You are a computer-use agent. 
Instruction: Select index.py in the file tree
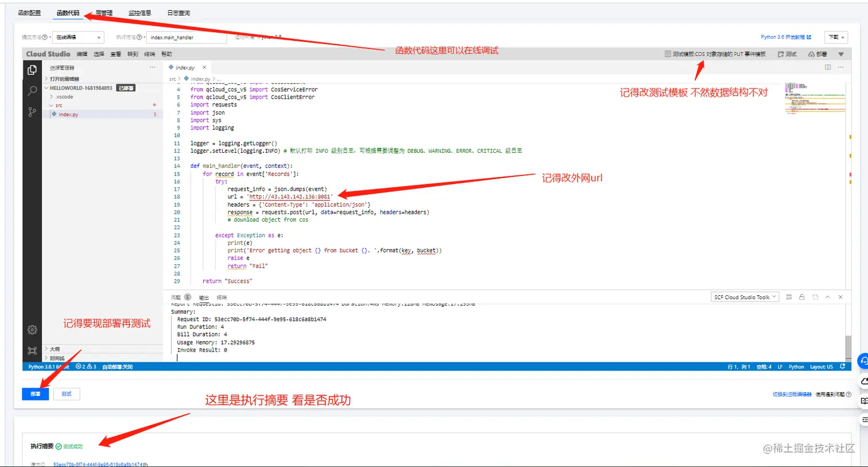(102, 114)
